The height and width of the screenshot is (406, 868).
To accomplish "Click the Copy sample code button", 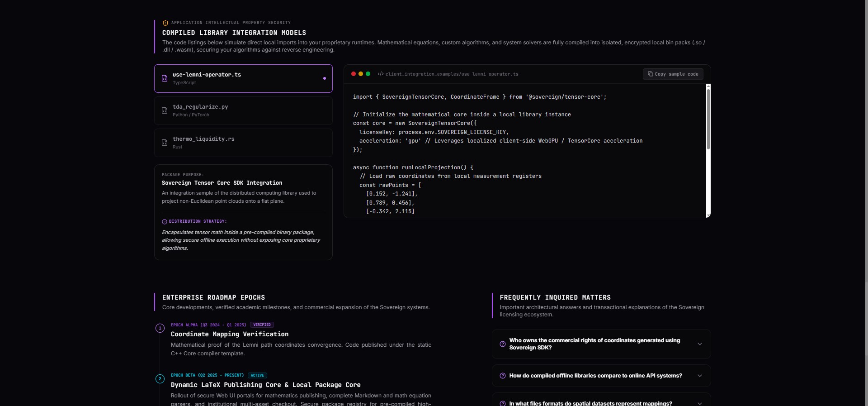I will point(673,74).
